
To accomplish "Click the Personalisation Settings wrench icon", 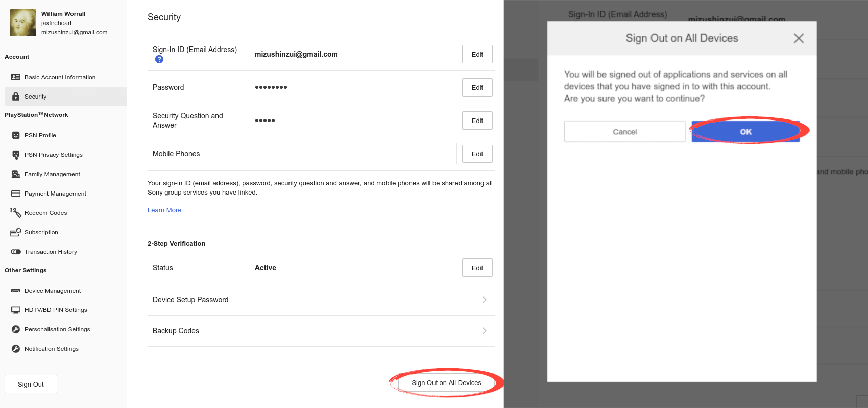I will click(x=16, y=329).
